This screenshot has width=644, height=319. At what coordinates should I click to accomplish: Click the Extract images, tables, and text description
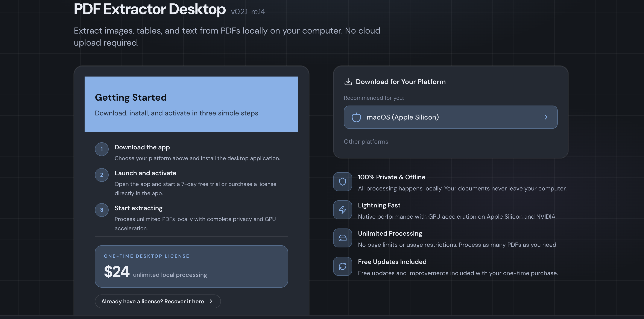[227, 37]
